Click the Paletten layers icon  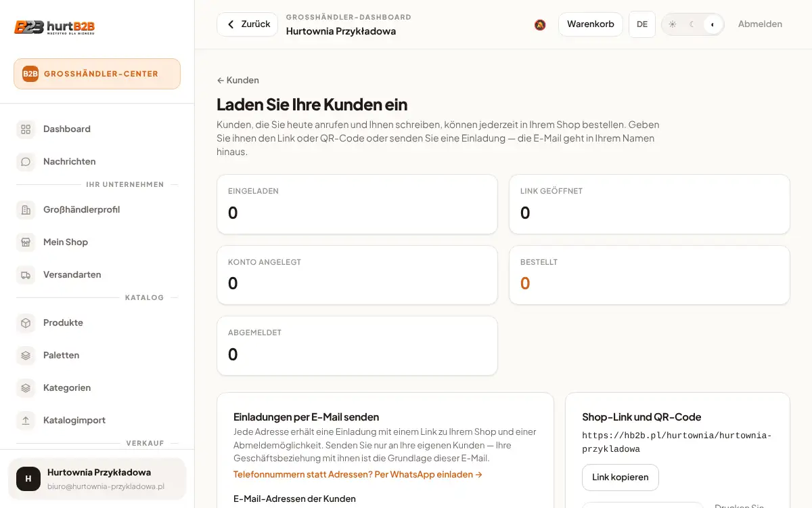pos(26,356)
